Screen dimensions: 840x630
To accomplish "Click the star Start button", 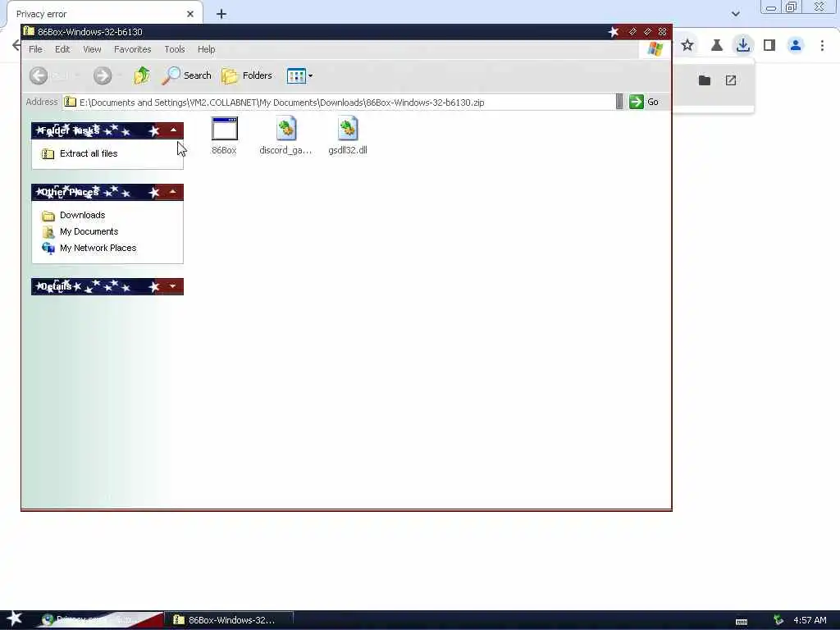I will [15, 619].
